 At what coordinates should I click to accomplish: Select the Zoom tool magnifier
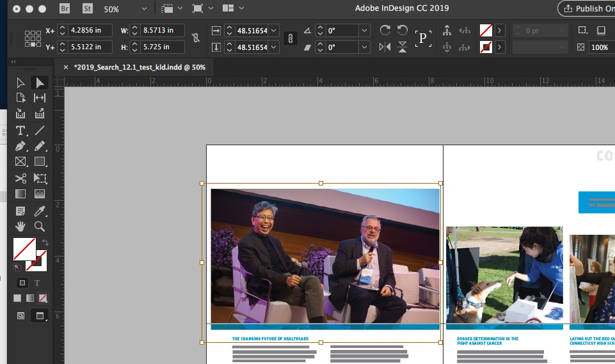click(40, 226)
